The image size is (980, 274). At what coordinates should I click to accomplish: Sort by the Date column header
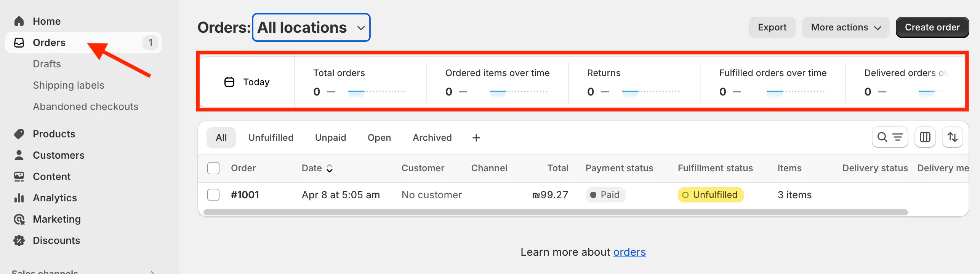point(317,168)
